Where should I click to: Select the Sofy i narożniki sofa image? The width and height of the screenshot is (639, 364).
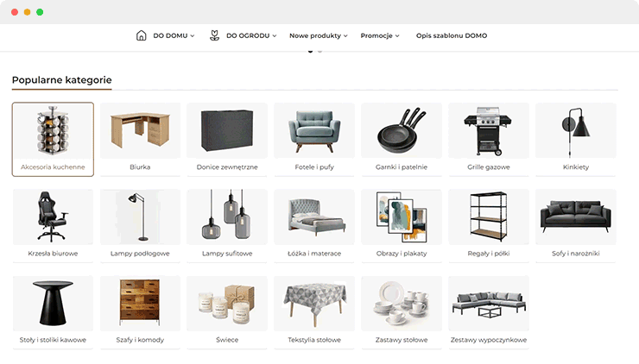click(575, 217)
